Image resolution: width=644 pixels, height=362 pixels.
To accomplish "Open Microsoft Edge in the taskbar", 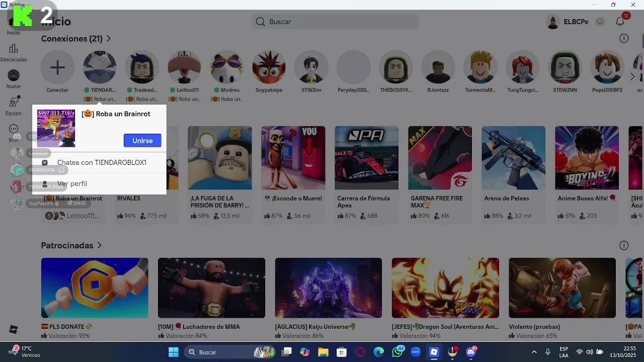I will pyautogui.click(x=378, y=352).
